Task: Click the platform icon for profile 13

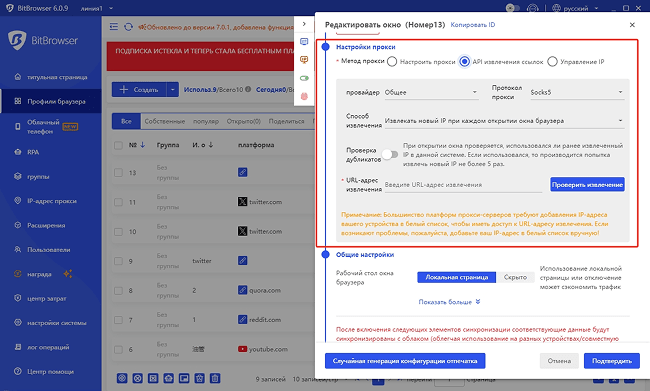Action: pos(243,172)
